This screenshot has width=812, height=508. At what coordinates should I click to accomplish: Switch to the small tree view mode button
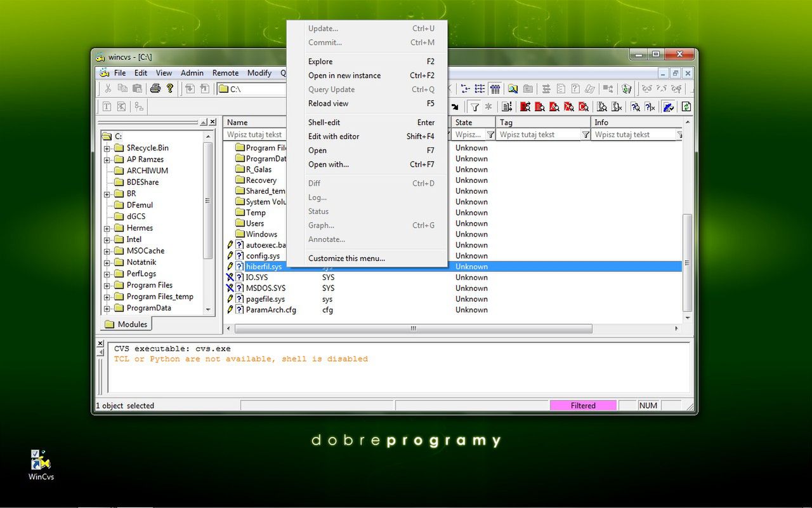(x=465, y=89)
